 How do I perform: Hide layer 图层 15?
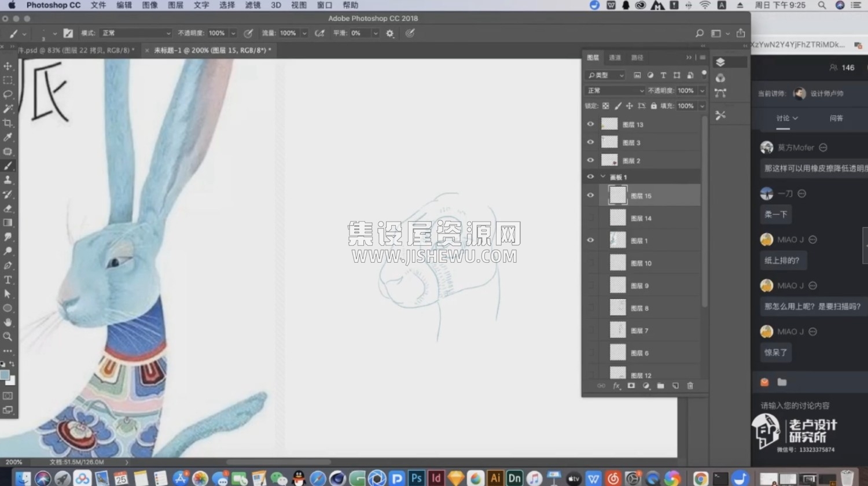point(590,196)
